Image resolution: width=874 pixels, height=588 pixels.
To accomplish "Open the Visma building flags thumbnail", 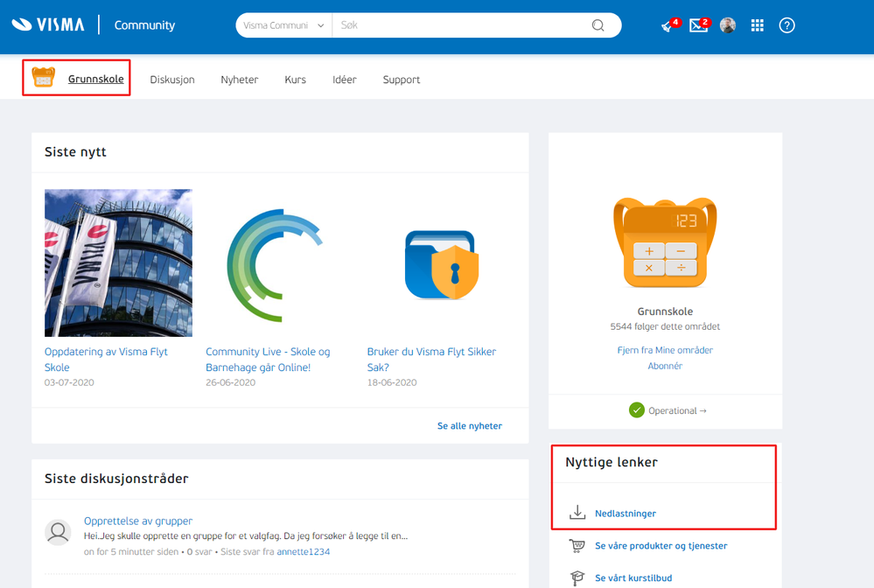I will 118,262.
